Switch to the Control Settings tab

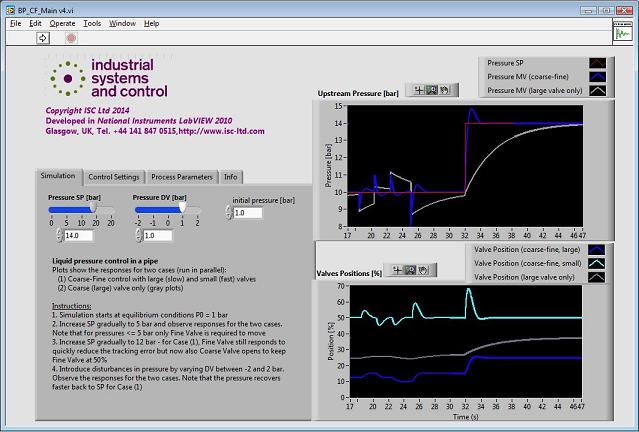pos(114,177)
